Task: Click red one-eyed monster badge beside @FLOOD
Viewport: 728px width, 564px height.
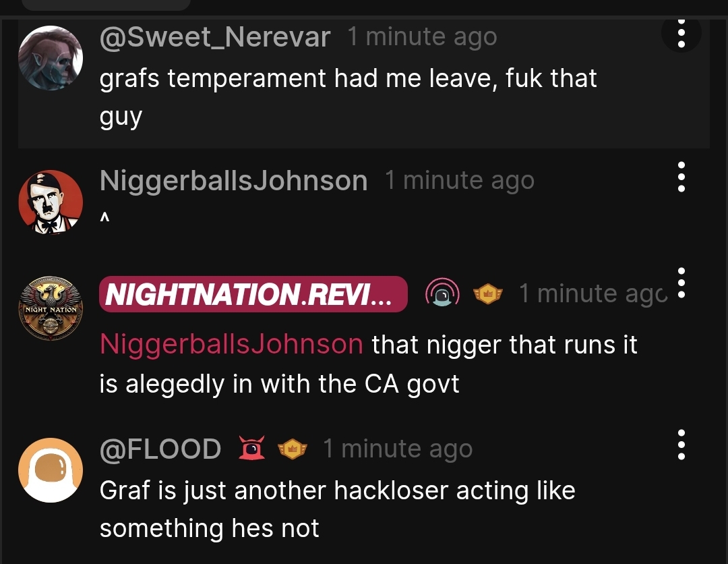Action: click(x=251, y=449)
